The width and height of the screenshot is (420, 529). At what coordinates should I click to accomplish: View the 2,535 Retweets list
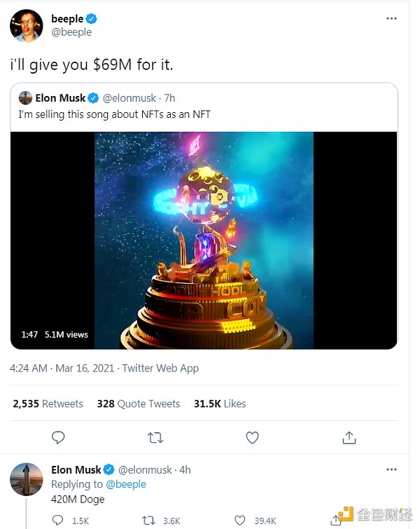pyautogui.click(x=48, y=404)
